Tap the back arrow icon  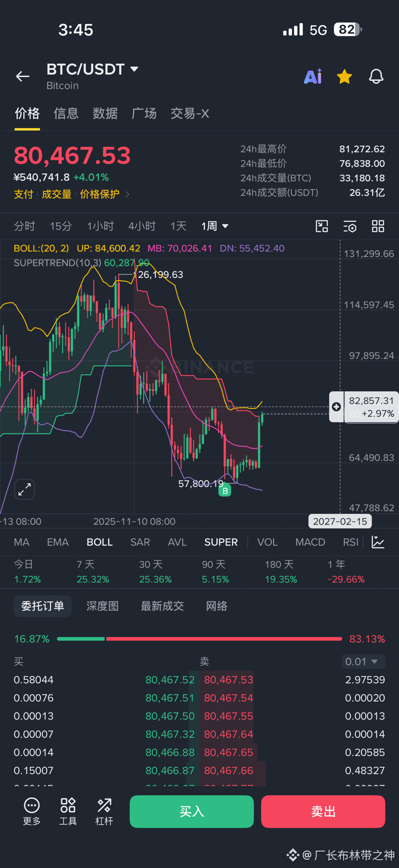(x=23, y=76)
